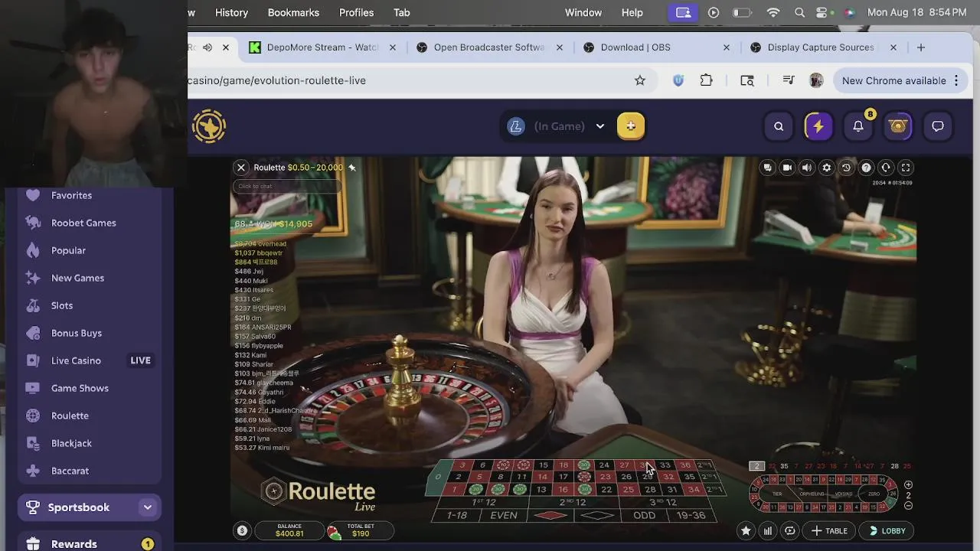Increase racetrack neighbours with plus
The width and height of the screenshot is (980, 551).
tap(909, 484)
